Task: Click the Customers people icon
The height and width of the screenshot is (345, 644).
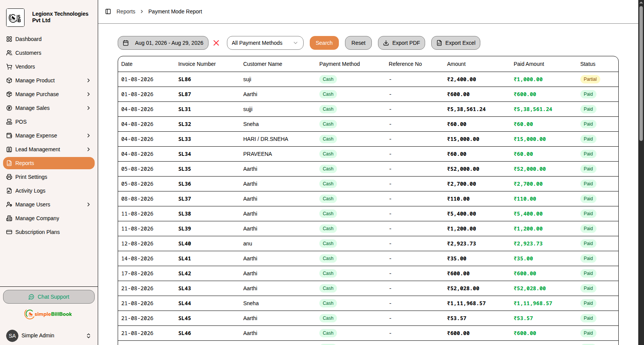Action: pos(9,53)
